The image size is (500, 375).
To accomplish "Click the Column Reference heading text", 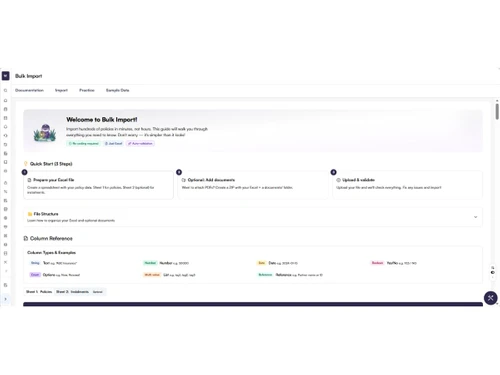I will (51, 238).
